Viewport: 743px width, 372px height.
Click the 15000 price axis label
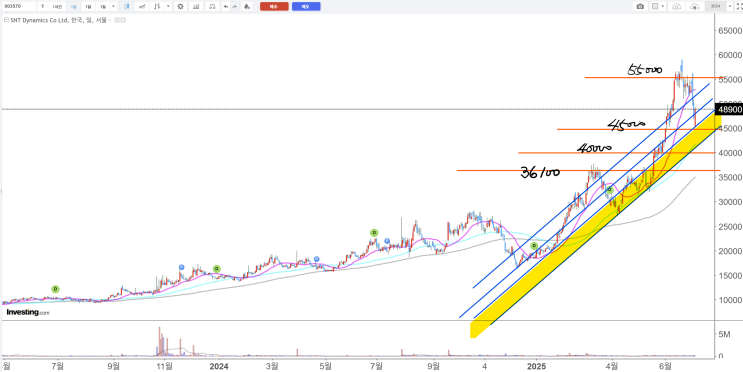[x=730, y=275]
